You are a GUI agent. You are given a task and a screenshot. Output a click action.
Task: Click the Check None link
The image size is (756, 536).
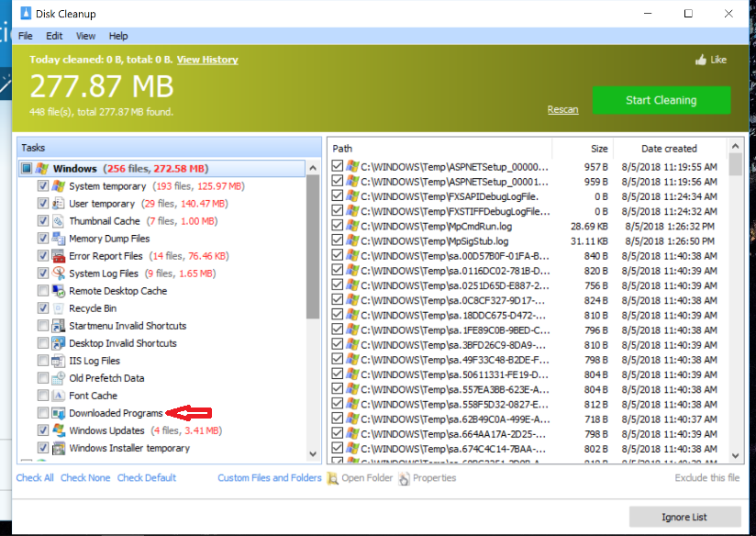85,478
